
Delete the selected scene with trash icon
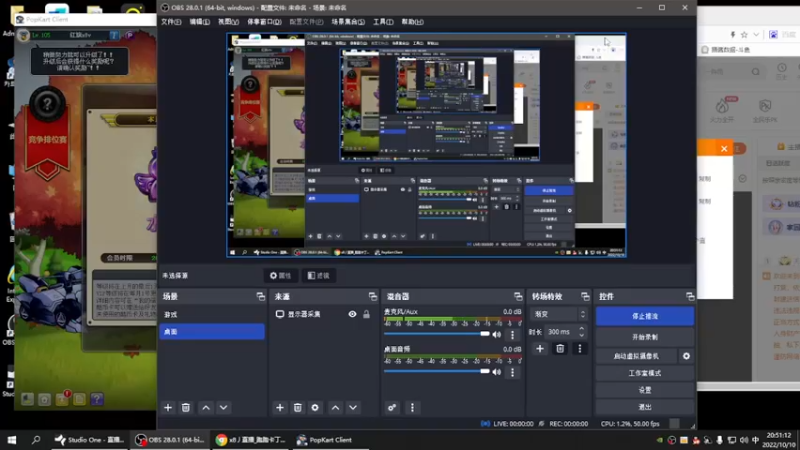coord(186,408)
